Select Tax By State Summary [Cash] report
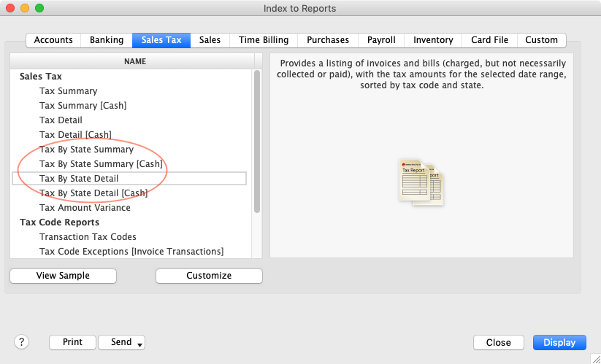601x364 pixels. pyautogui.click(x=101, y=164)
